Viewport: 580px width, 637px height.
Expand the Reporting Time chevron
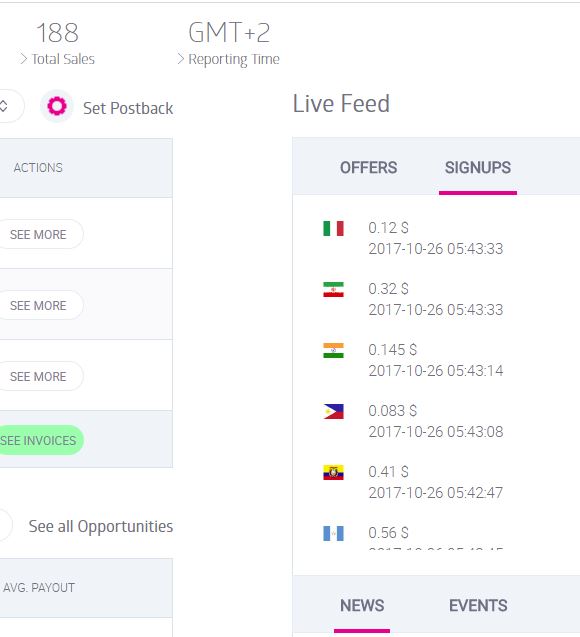coord(180,59)
